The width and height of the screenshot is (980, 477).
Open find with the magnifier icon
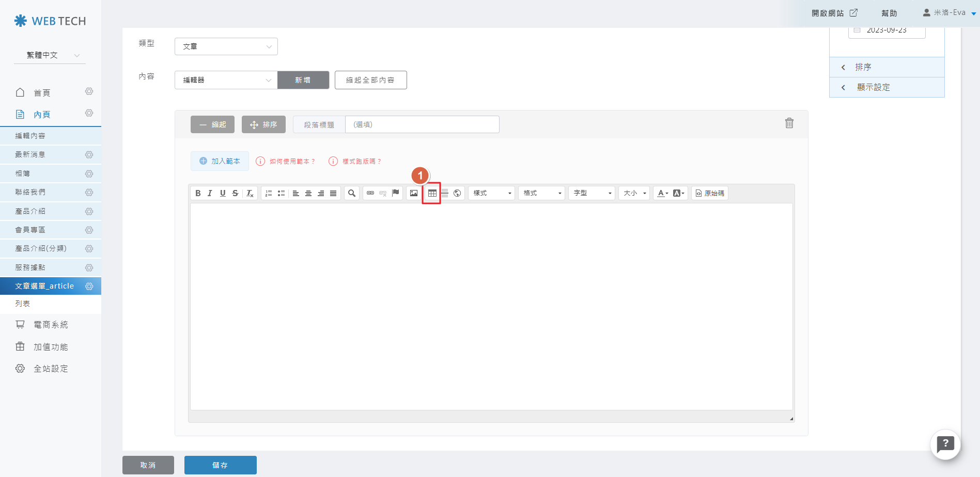coord(352,193)
